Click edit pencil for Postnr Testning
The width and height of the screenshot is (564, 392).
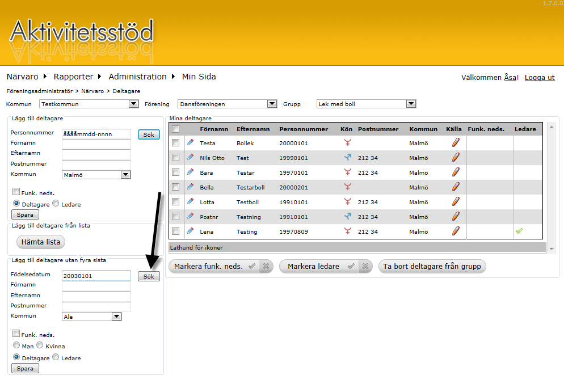pos(190,216)
